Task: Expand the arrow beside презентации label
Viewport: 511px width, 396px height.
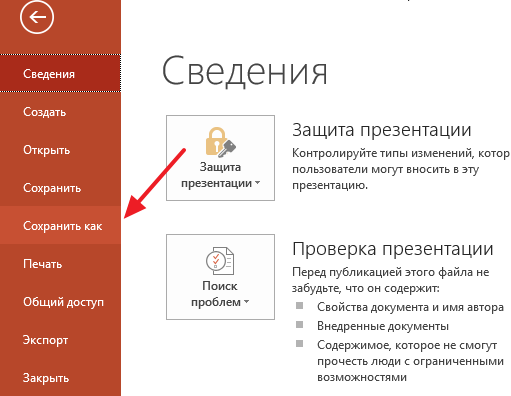Action: pos(257,183)
